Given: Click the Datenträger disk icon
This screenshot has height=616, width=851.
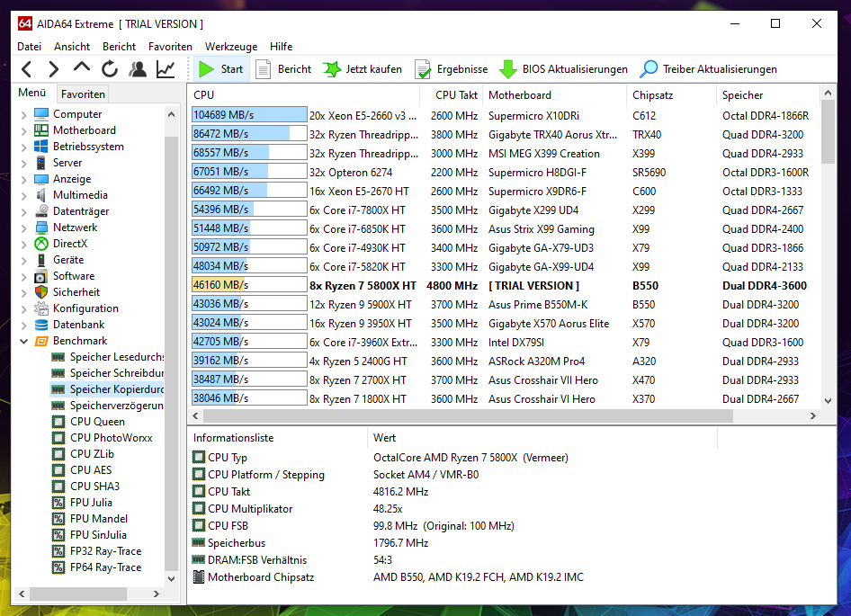Looking at the screenshot, I should click(x=41, y=211).
